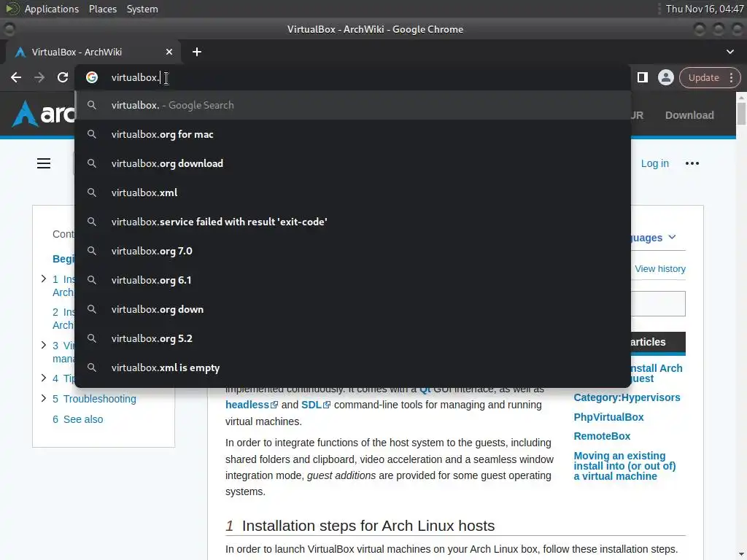Open the System menu in the top panel
747x560 pixels.
pos(142,9)
